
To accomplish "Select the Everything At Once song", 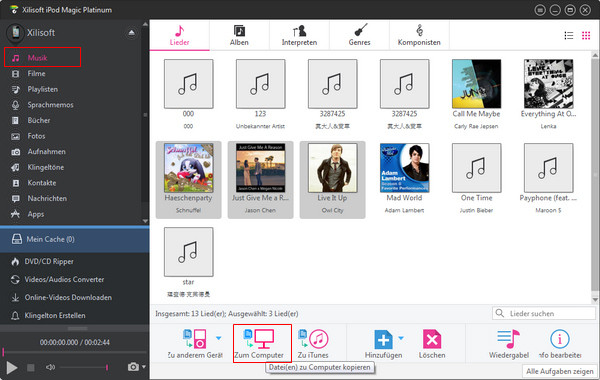I will coord(548,94).
